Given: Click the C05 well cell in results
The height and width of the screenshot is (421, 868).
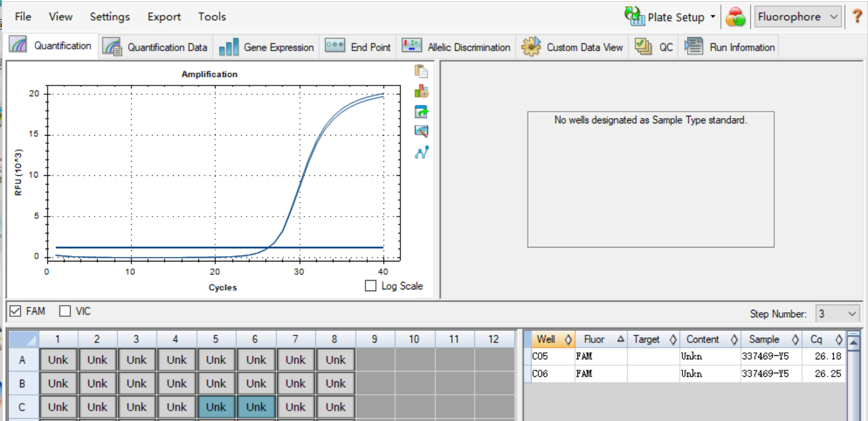Looking at the screenshot, I should (x=553, y=356).
